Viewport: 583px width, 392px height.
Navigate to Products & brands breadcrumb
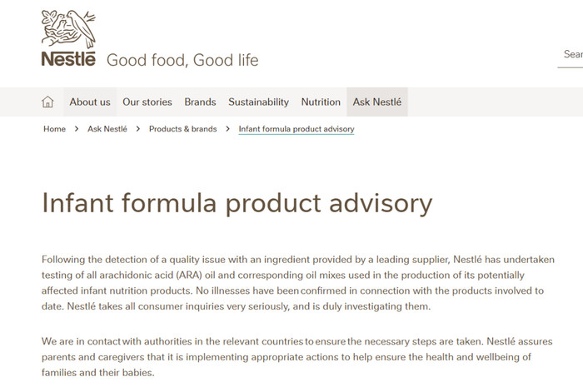click(x=182, y=129)
